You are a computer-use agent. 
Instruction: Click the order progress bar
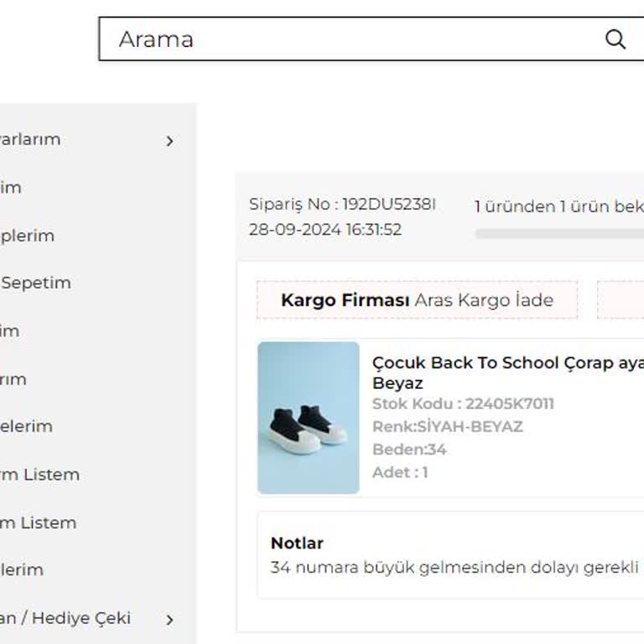point(559,234)
